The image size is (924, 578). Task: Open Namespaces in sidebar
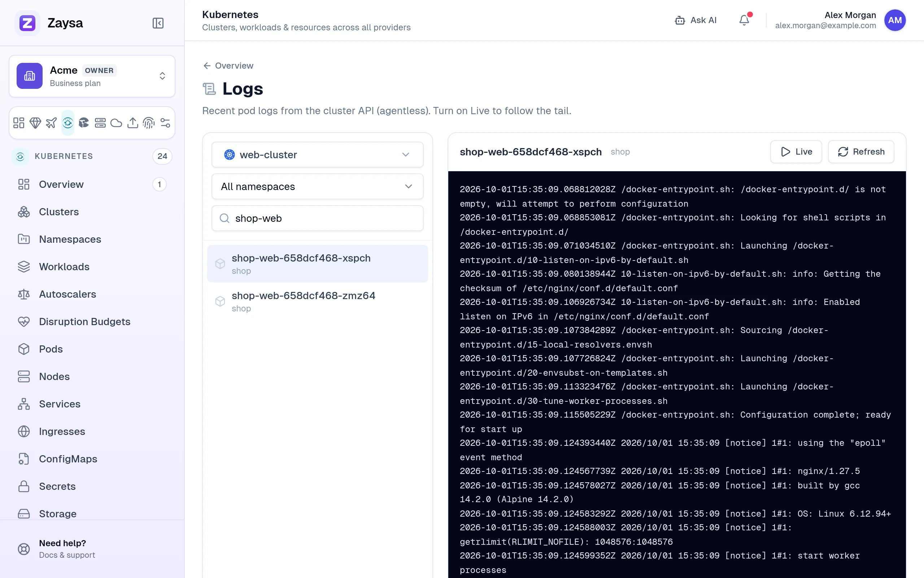coord(92,239)
